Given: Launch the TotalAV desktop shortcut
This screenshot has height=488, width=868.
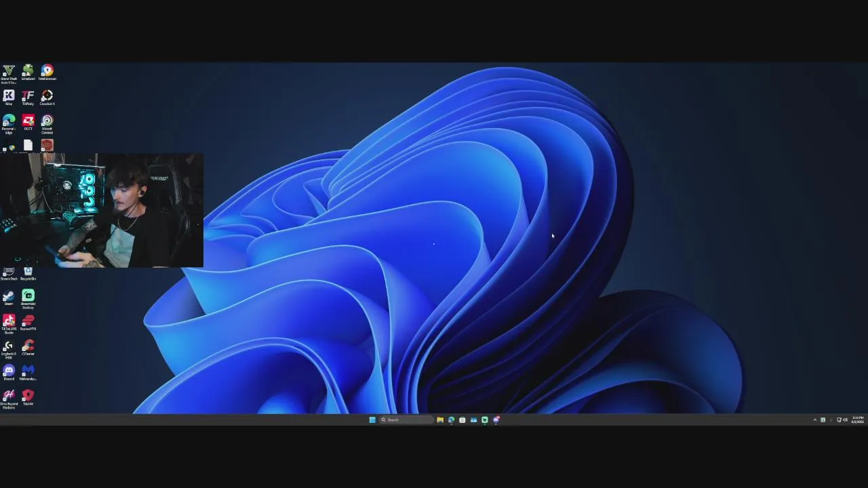Looking at the screenshot, I should tap(28, 397).
